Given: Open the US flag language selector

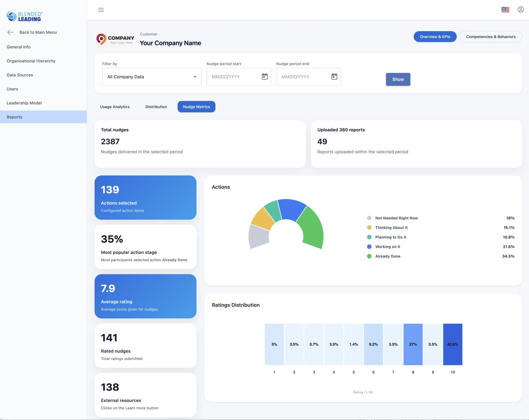Looking at the screenshot, I should 505,10.
